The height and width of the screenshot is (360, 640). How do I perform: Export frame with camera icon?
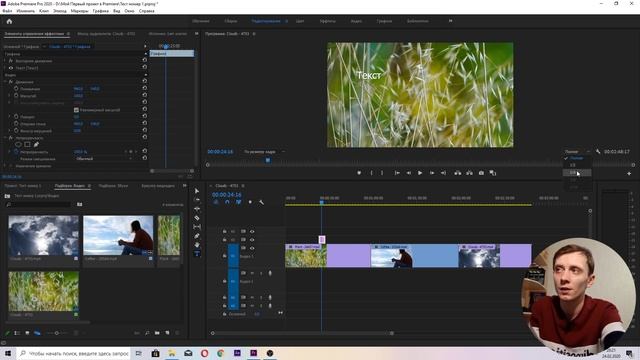pos(481,173)
